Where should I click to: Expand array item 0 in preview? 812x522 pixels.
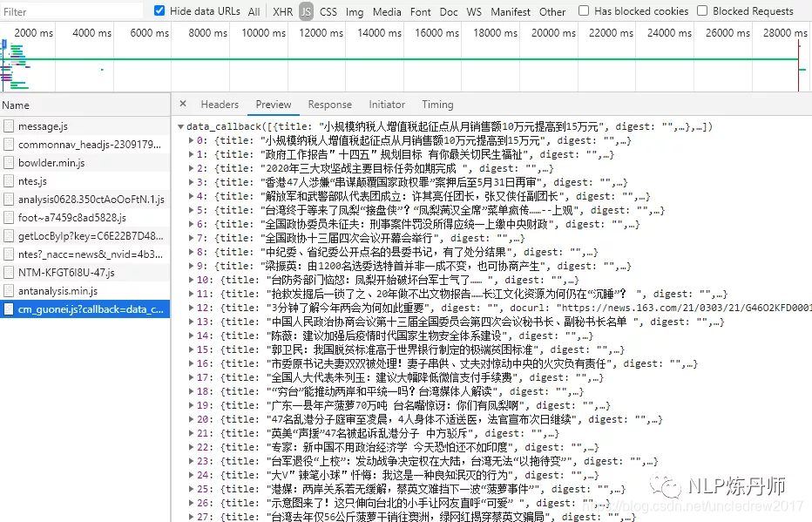tap(191, 140)
